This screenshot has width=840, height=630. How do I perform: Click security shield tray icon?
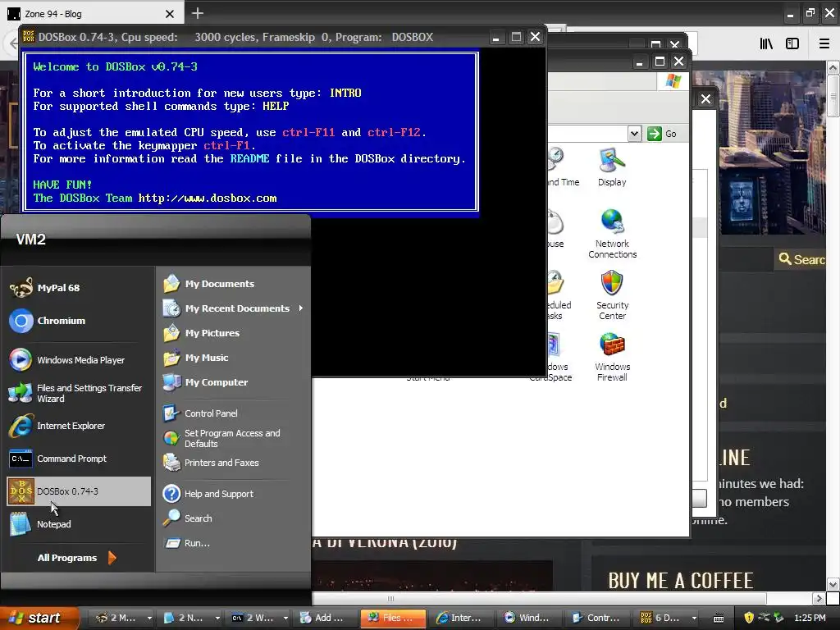click(749, 619)
